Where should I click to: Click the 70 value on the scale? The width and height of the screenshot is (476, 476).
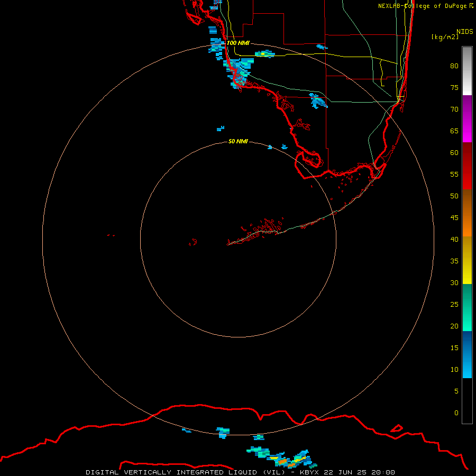click(x=454, y=109)
